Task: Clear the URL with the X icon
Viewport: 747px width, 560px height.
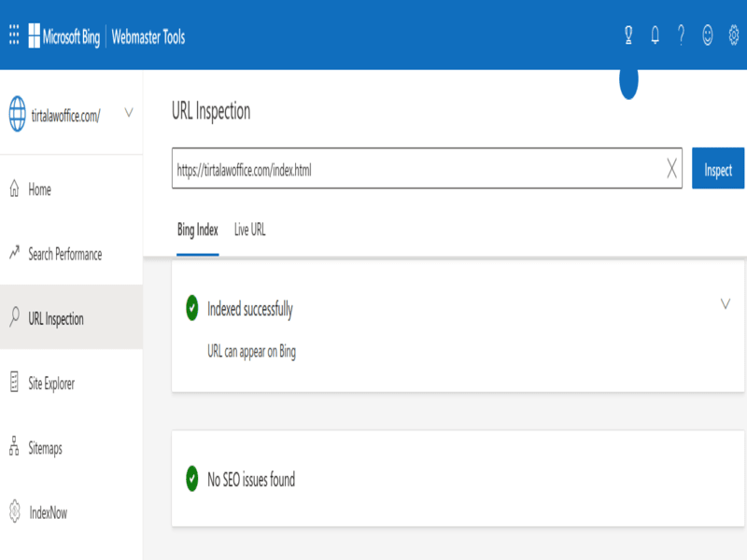Action: 671,169
